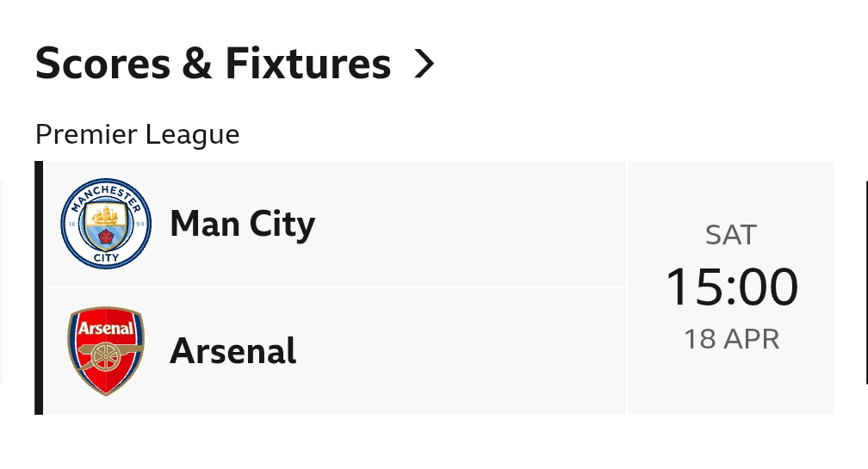The image size is (868, 469).
Task: Select the Premier League competition label
Action: (x=137, y=135)
